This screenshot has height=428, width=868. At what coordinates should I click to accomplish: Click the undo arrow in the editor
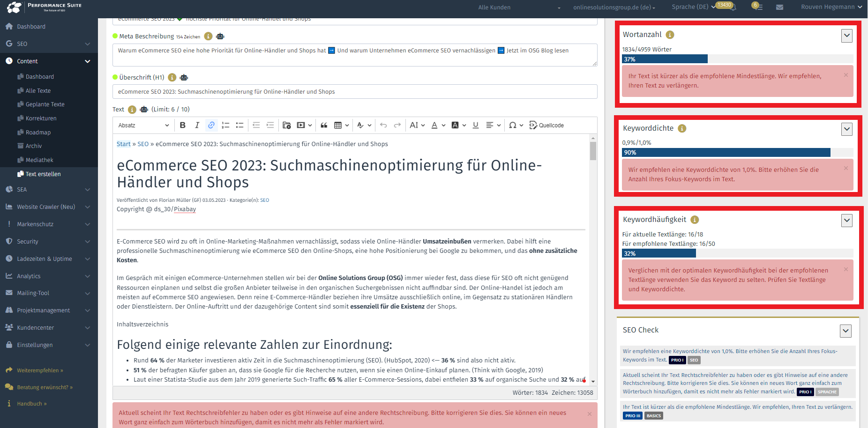coord(383,125)
